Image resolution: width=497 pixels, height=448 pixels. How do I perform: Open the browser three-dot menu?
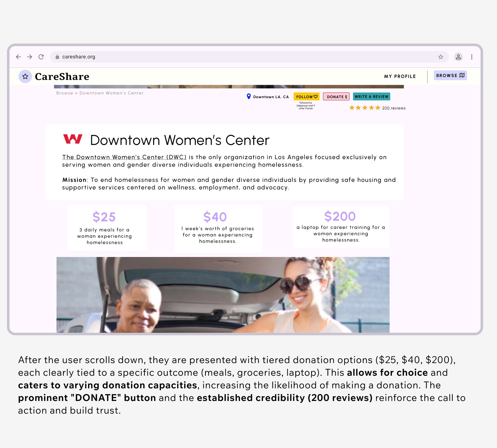tap(471, 57)
